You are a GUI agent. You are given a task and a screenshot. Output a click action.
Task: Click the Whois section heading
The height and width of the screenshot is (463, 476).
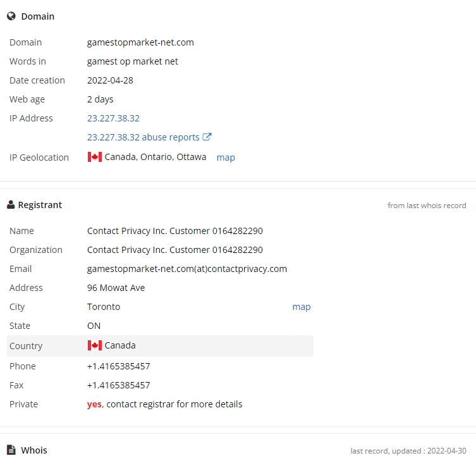point(34,450)
